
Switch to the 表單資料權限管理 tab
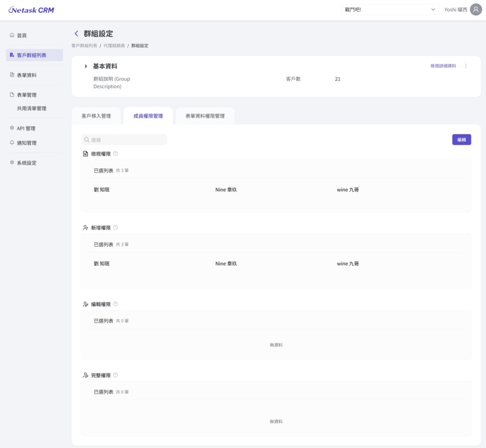pos(205,116)
